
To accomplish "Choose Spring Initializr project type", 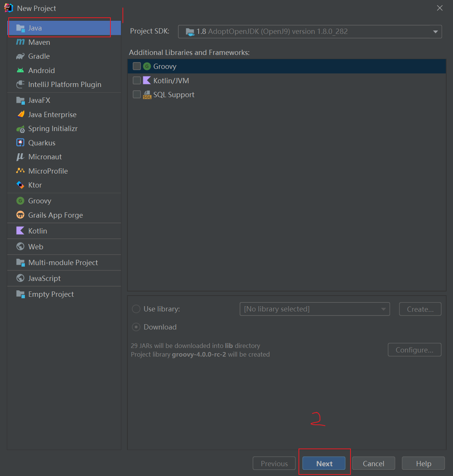I will [64, 129].
